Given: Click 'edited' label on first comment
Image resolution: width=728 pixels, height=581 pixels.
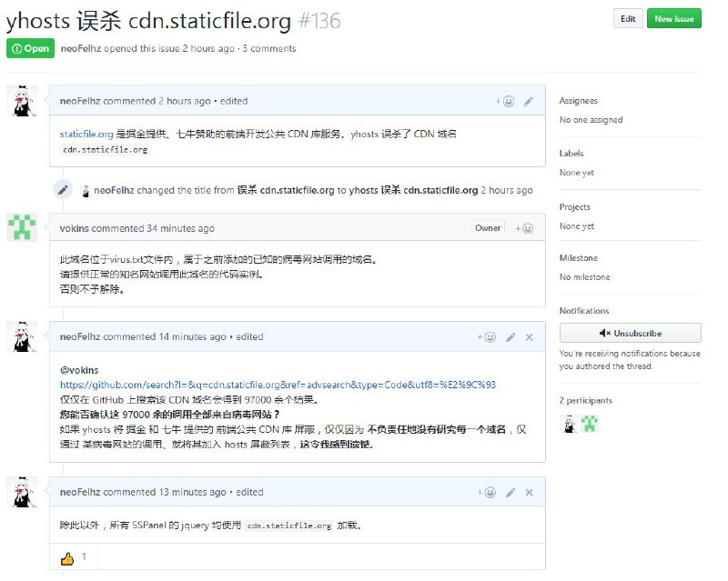Looking at the screenshot, I should pyautogui.click(x=234, y=101).
